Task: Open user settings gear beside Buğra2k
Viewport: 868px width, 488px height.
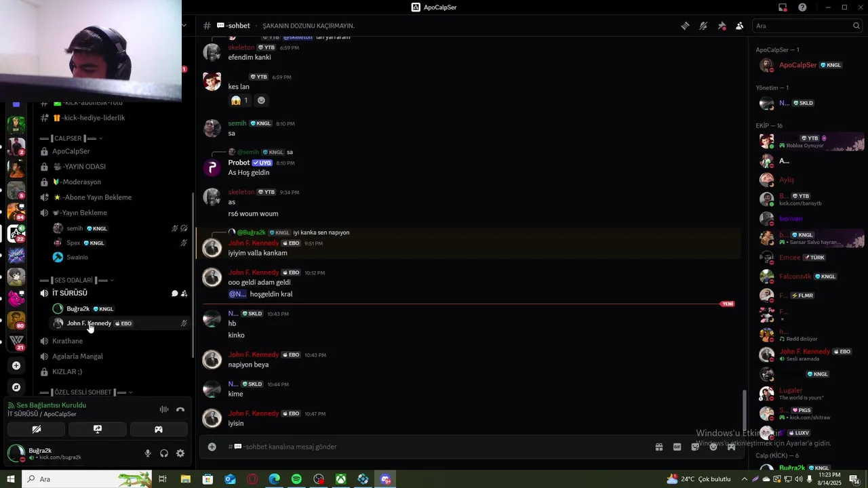Action: coord(180,453)
